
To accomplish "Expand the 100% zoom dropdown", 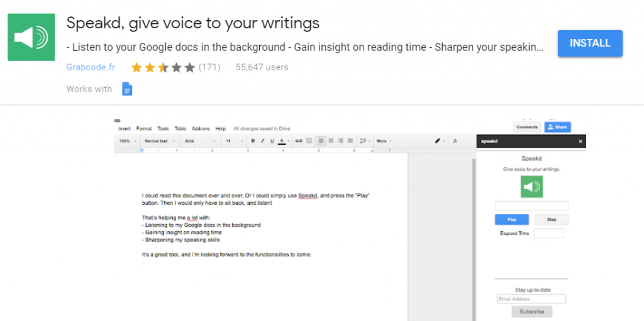I will 128,141.
